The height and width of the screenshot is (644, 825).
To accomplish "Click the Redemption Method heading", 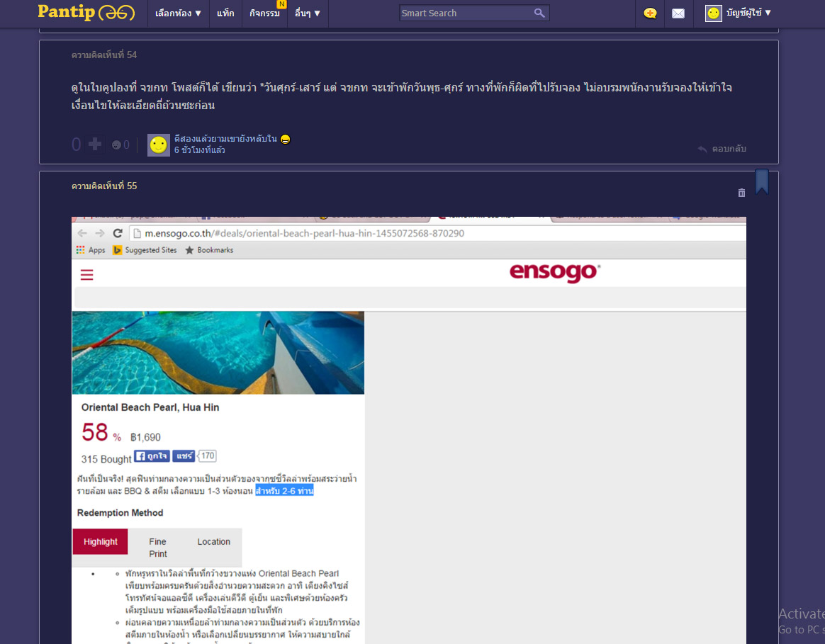I will coord(120,513).
